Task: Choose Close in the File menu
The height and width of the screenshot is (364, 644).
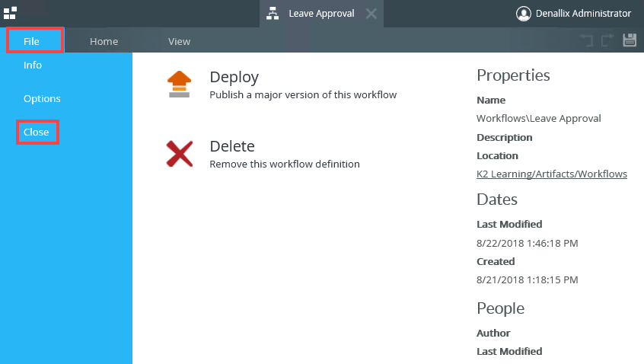Action: pos(37,132)
